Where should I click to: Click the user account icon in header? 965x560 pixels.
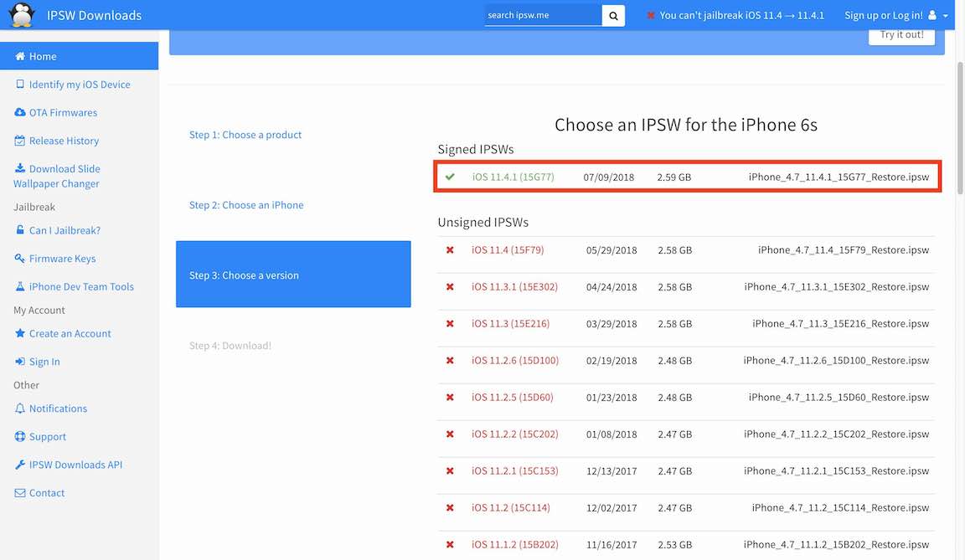[x=932, y=15]
